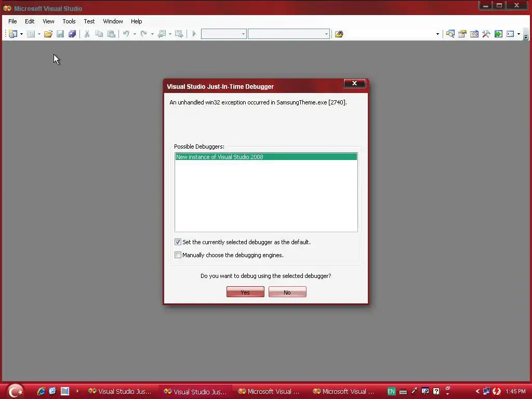
Task: Click Yes to debug with selected debugger
Action: tap(245, 292)
